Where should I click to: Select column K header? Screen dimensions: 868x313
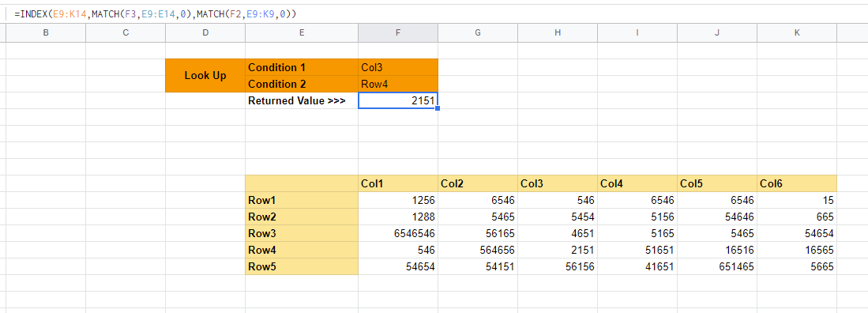pos(797,32)
